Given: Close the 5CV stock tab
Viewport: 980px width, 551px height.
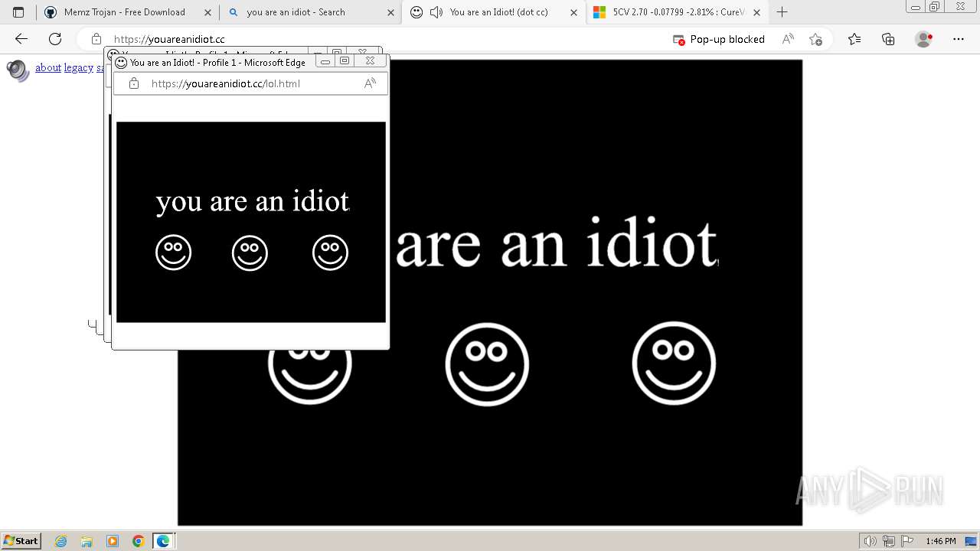Looking at the screenshot, I should tap(757, 12).
